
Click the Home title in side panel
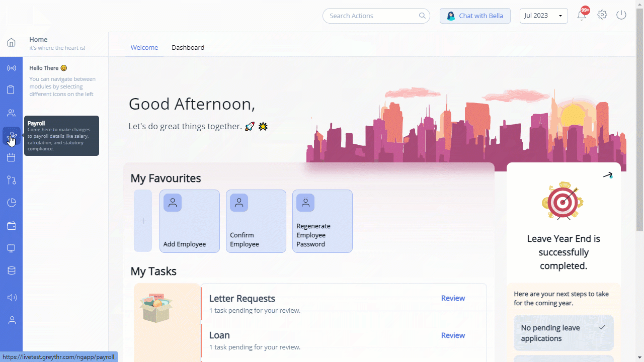pos(38,39)
